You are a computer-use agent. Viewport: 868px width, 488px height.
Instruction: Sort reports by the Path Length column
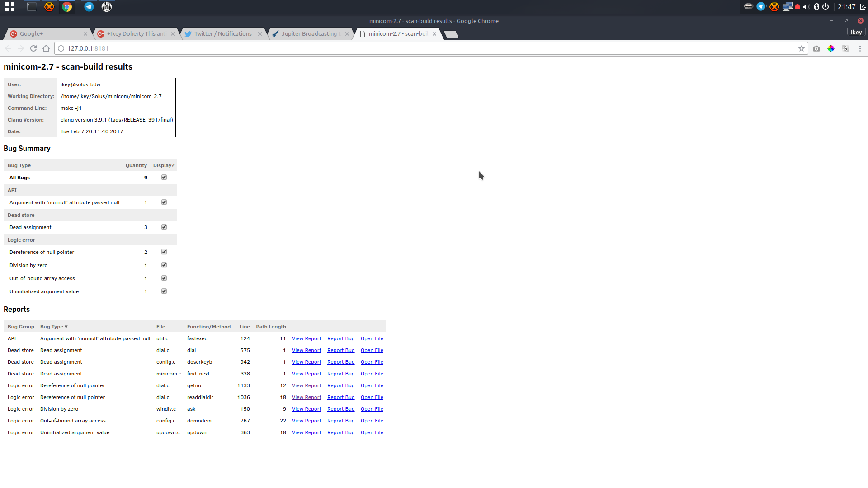click(271, 327)
